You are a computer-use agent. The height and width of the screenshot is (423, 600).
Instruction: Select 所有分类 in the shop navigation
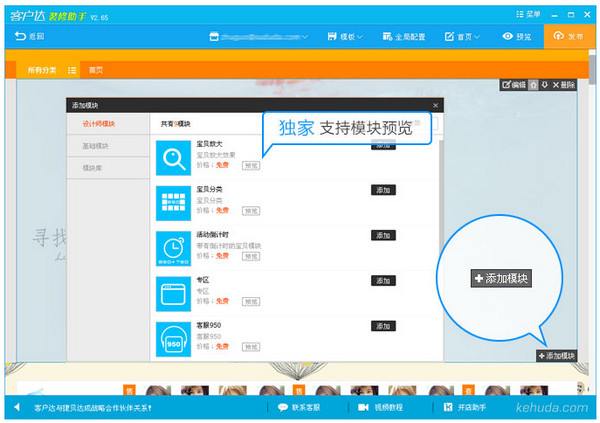coord(42,70)
